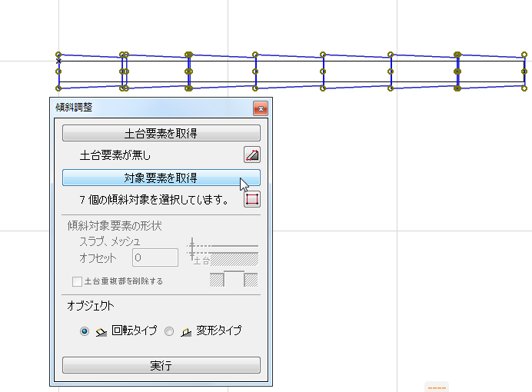The height and width of the screenshot is (392, 532).
Task: Click the オブジェクト section label
Action: click(90, 306)
